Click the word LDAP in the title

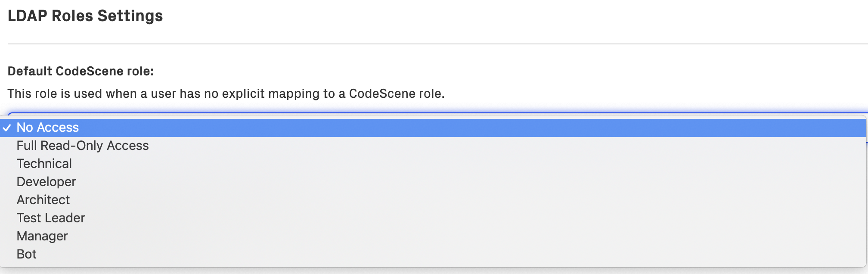tap(28, 16)
